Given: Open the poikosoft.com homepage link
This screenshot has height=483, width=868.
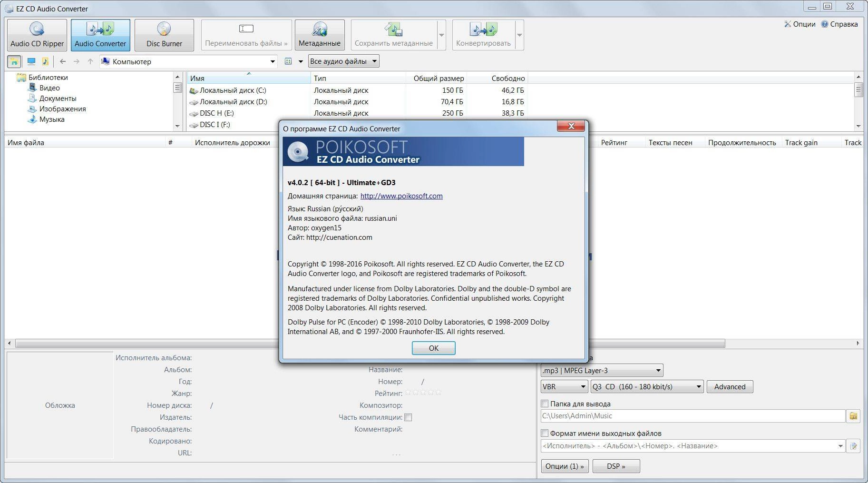Looking at the screenshot, I should coord(401,196).
